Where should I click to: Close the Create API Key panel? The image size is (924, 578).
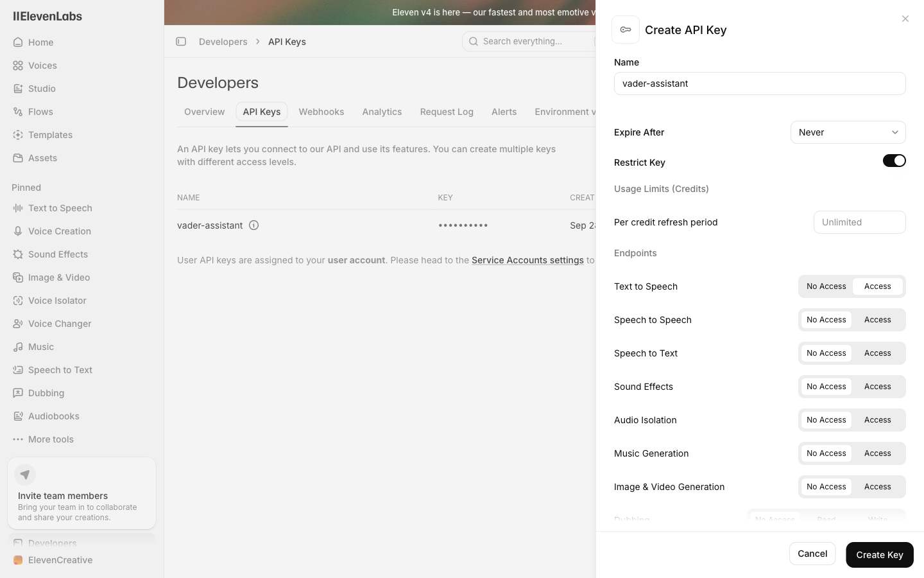tap(905, 19)
